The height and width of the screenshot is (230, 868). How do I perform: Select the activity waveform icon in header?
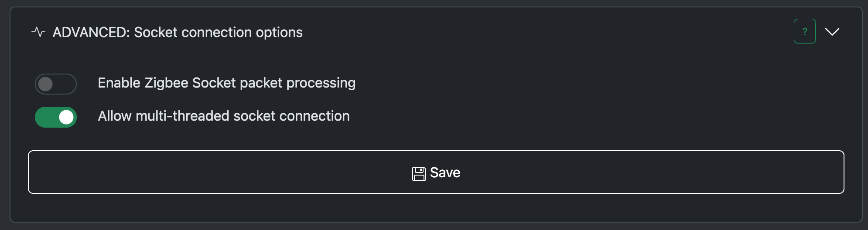(x=38, y=32)
